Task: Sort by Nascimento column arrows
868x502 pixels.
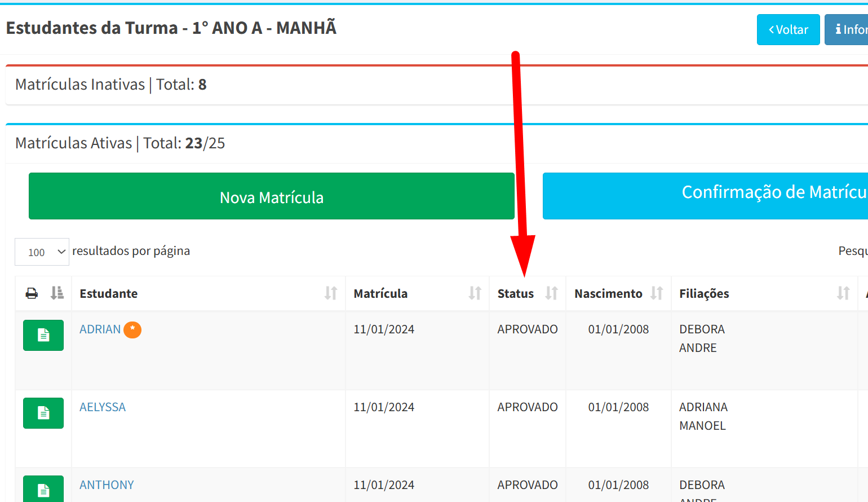Action: click(x=657, y=293)
